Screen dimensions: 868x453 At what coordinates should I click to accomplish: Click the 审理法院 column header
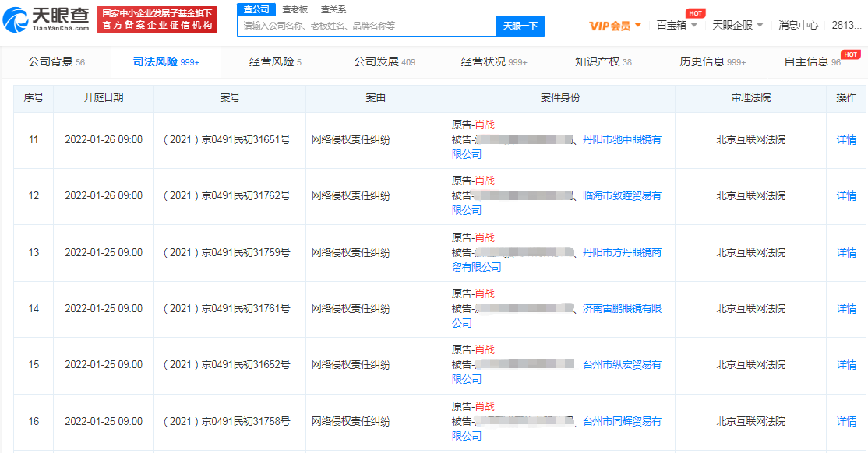(750, 98)
